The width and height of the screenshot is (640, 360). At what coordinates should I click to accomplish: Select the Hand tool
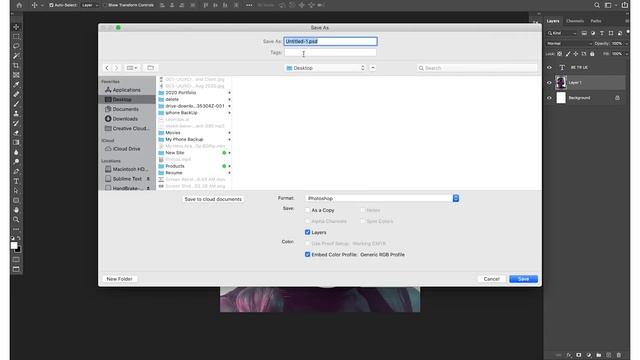click(x=16, y=210)
